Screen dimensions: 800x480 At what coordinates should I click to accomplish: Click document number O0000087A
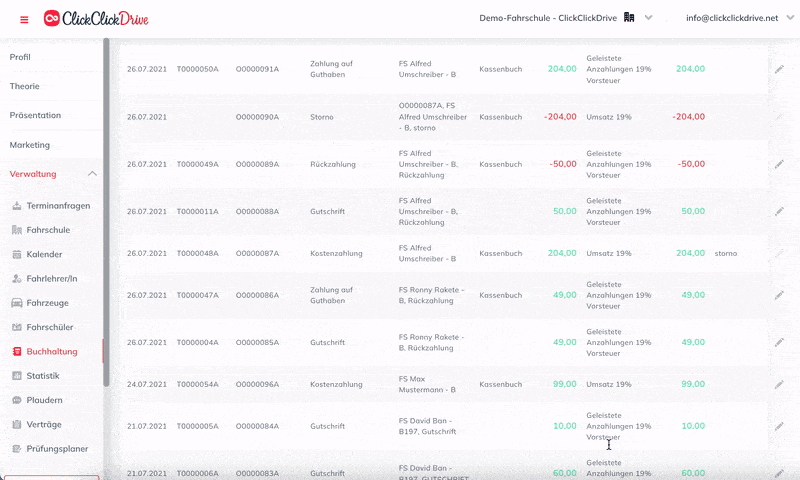point(257,253)
